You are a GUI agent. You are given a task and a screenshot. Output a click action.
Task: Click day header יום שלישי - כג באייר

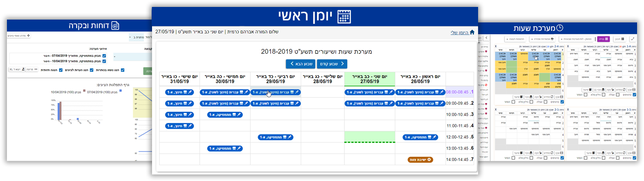[322, 79]
